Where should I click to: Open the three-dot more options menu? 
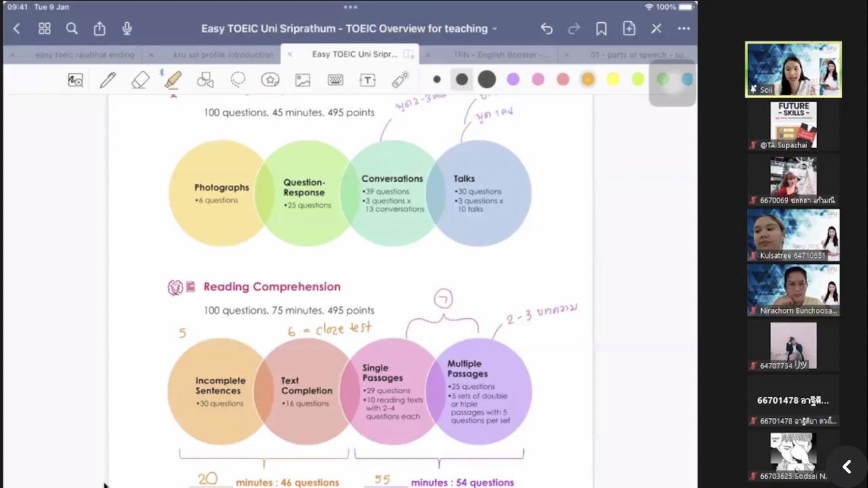[x=684, y=29]
